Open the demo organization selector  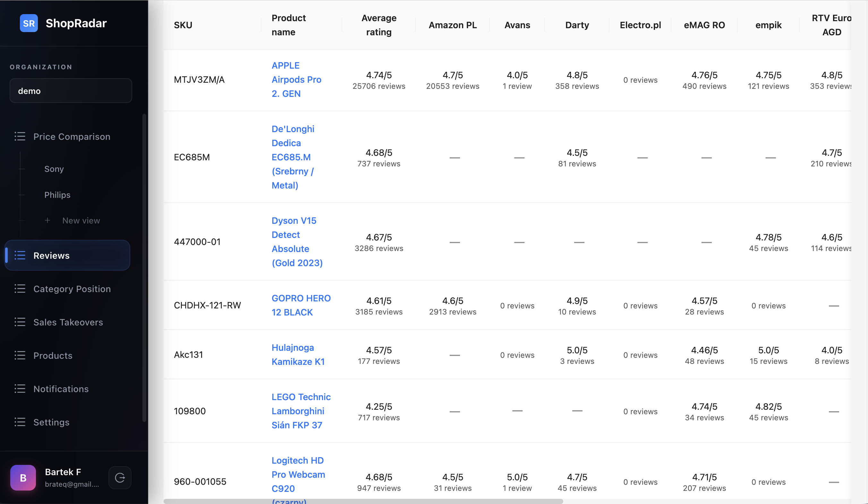[x=71, y=90]
